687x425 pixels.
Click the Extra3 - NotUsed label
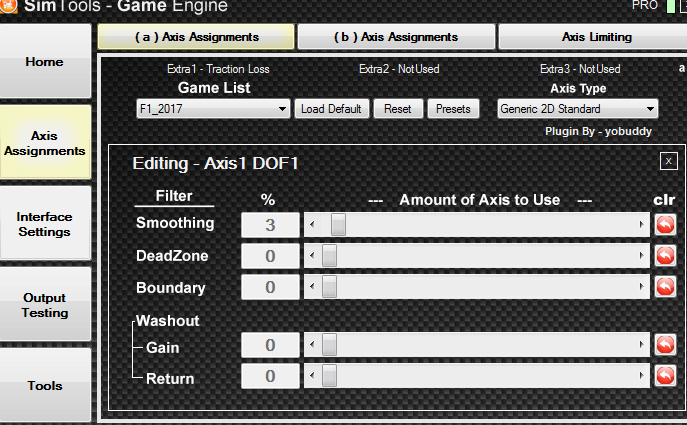tap(580, 69)
